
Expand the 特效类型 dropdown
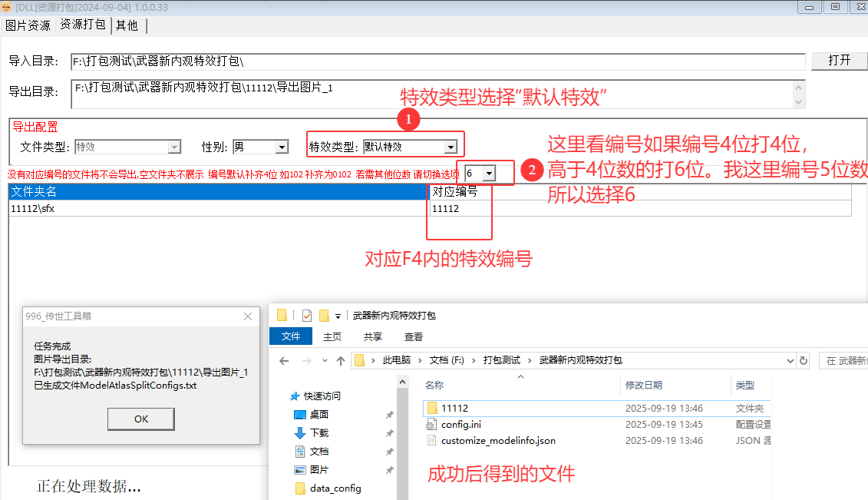pyautogui.click(x=451, y=147)
